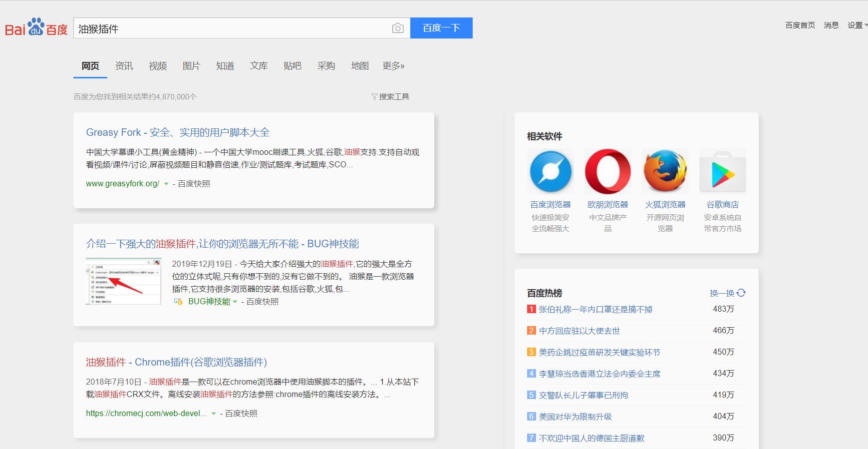Switch to the 图片 tab
Screen dimensions: 868x449
point(191,66)
